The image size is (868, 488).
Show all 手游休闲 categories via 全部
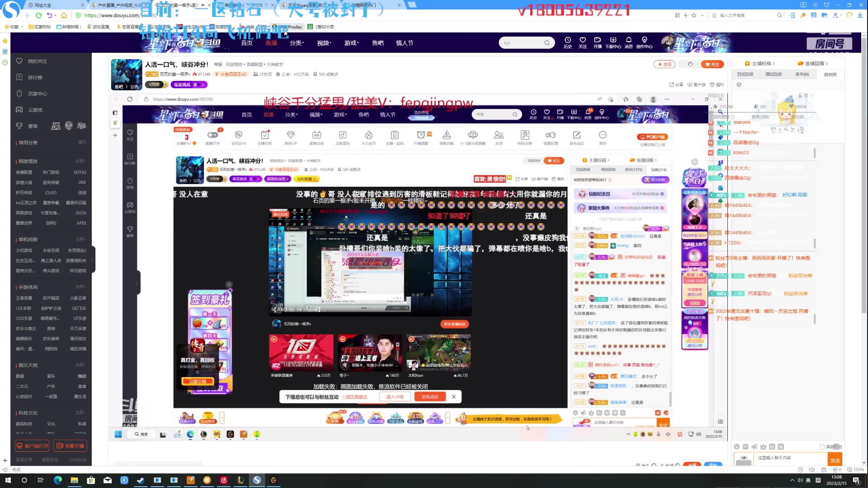80,287
